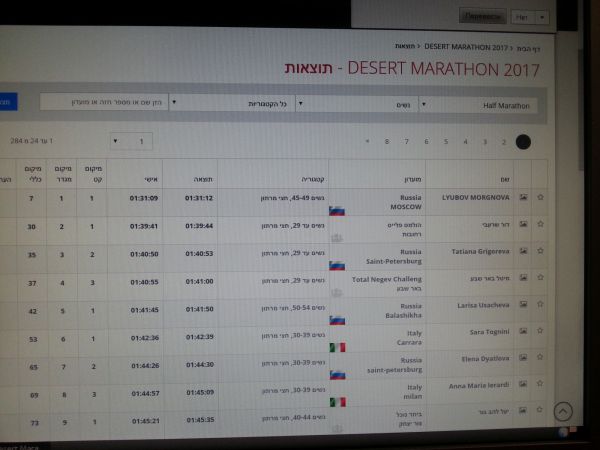
Task: Star the Total Negev Challeng row
Action: 540,277
